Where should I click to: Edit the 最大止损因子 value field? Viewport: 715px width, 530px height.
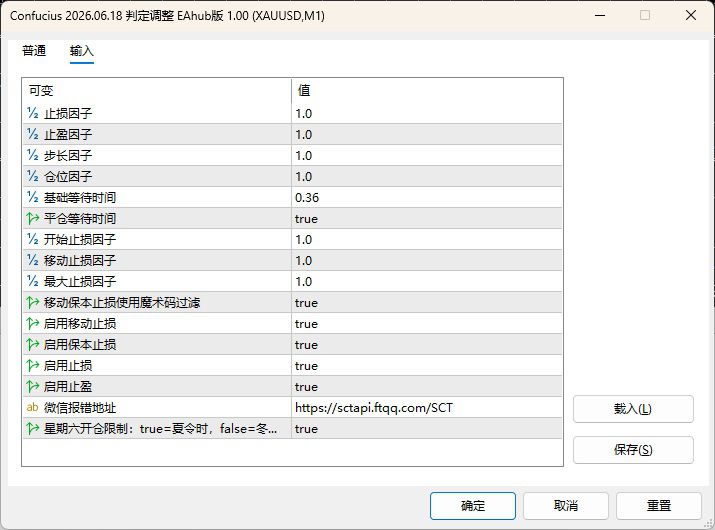pyautogui.click(x=426, y=281)
